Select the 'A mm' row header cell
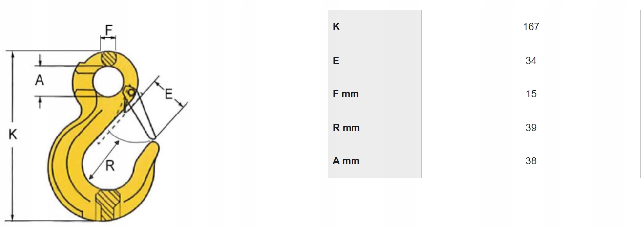This screenshot has height=227, width=644. point(346,161)
